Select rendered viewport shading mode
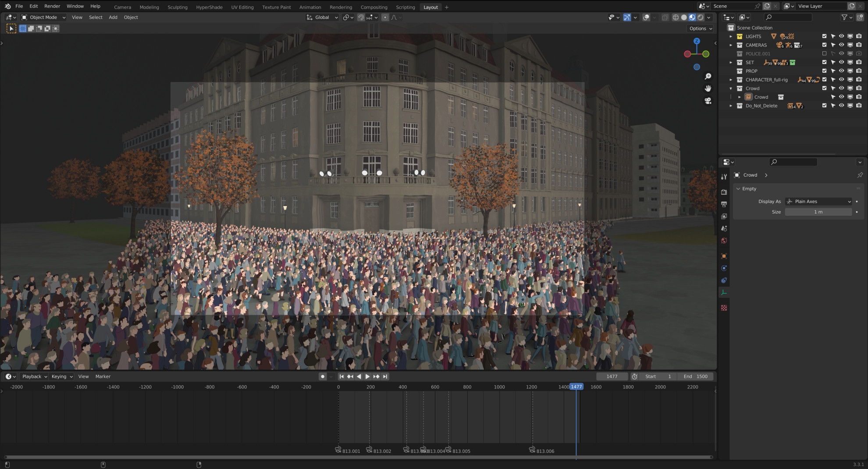 tap(701, 18)
